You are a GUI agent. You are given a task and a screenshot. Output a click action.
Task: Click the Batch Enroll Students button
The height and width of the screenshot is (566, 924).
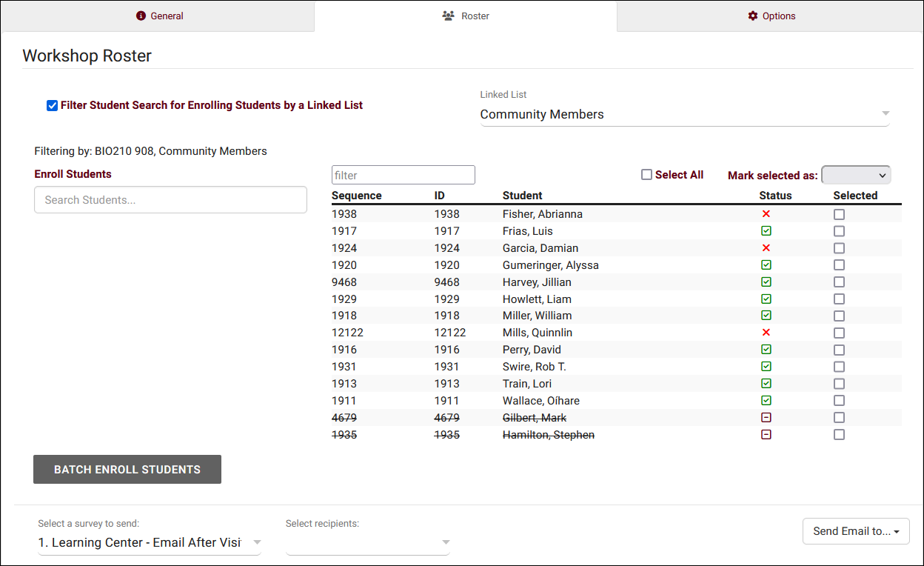(127, 470)
